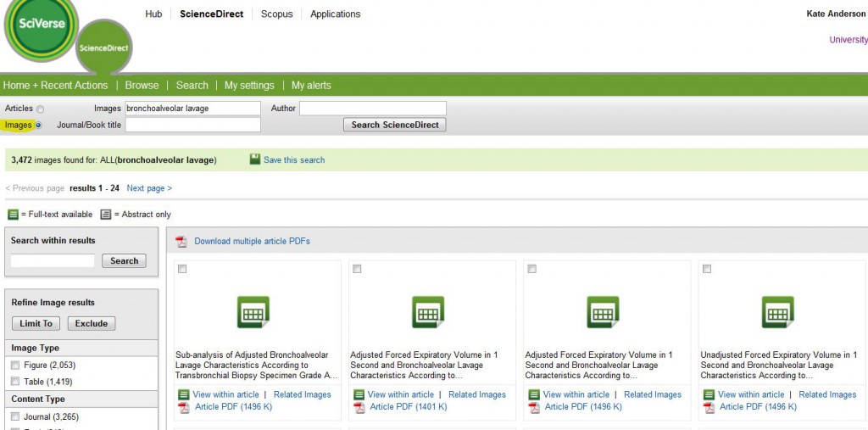Tick the checkbox on the first result card

(x=182, y=269)
